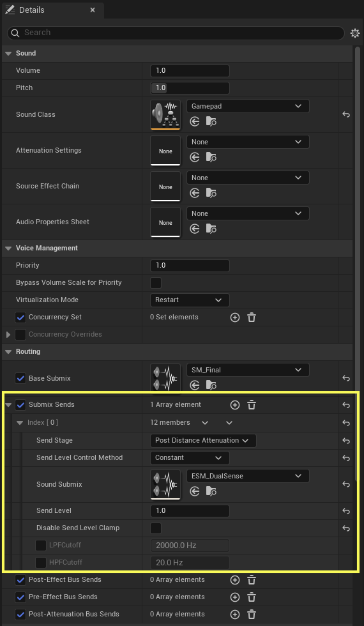Select the Details tab
The image size is (364, 626).
pyautogui.click(x=52, y=10)
